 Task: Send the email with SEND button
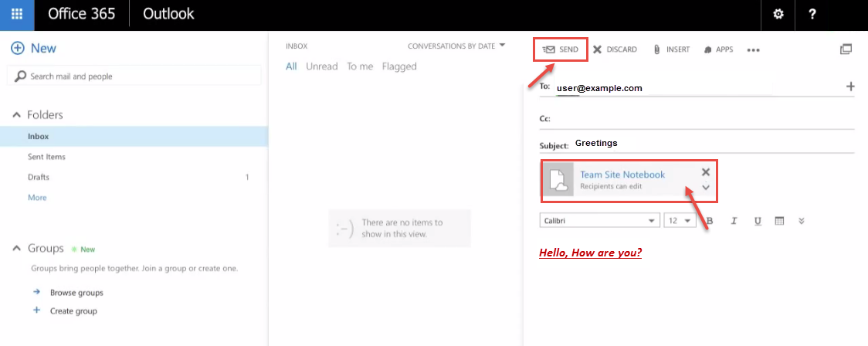tap(560, 49)
